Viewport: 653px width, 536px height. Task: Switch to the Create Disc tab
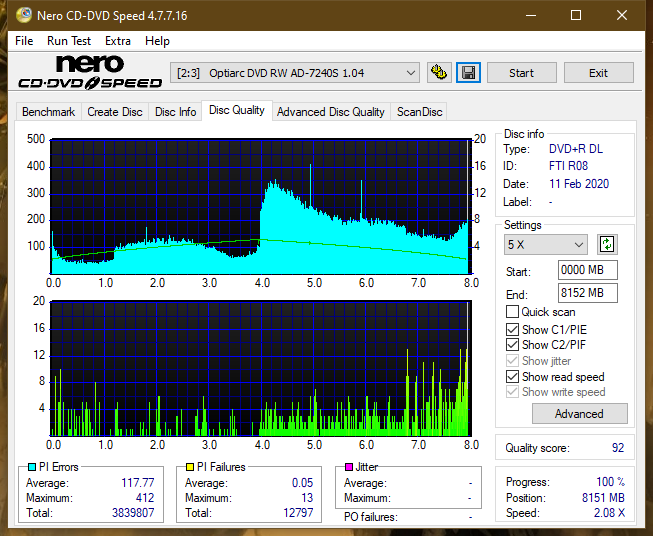click(115, 112)
